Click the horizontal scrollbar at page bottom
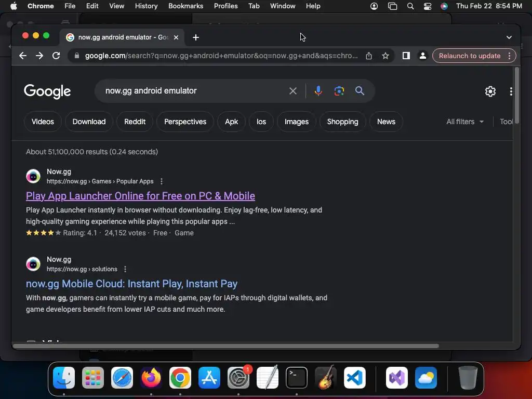 [x=225, y=346]
